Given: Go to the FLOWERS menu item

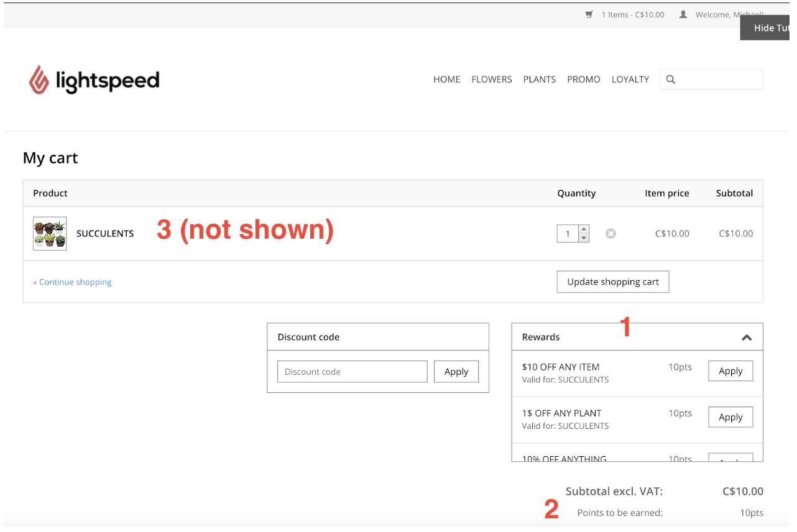Looking at the screenshot, I should [492, 80].
